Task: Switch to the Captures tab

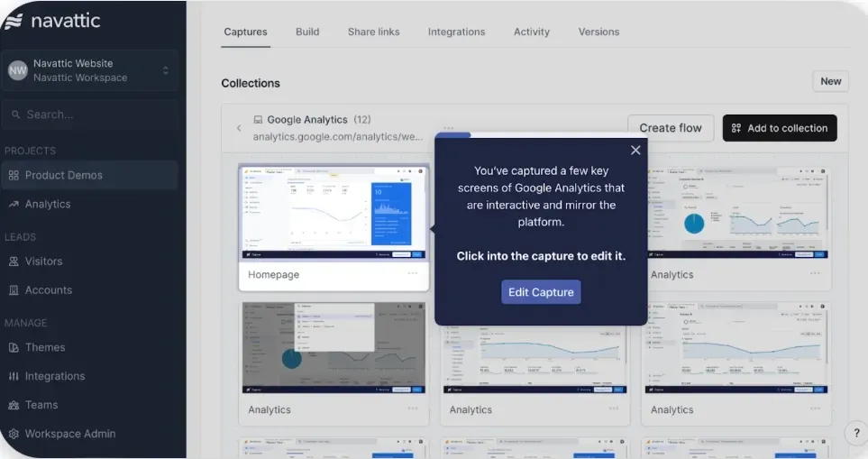Action: pyautogui.click(x=245, y=32)
